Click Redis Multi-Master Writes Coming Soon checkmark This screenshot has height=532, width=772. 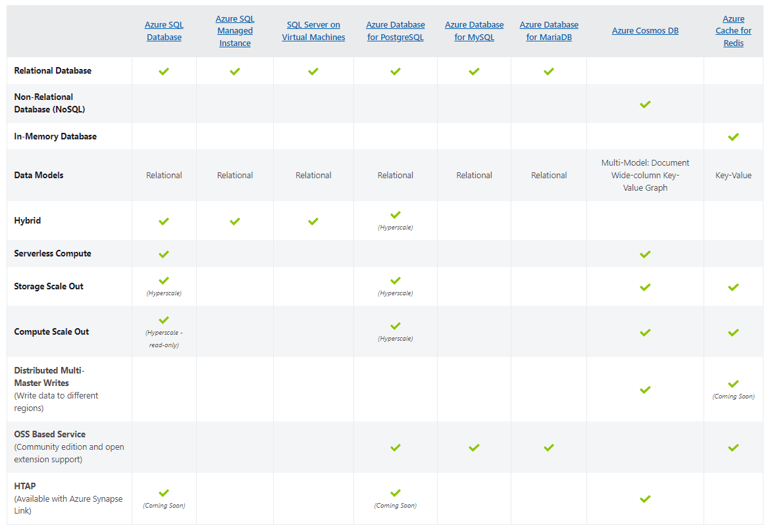(x=733, y=383)
